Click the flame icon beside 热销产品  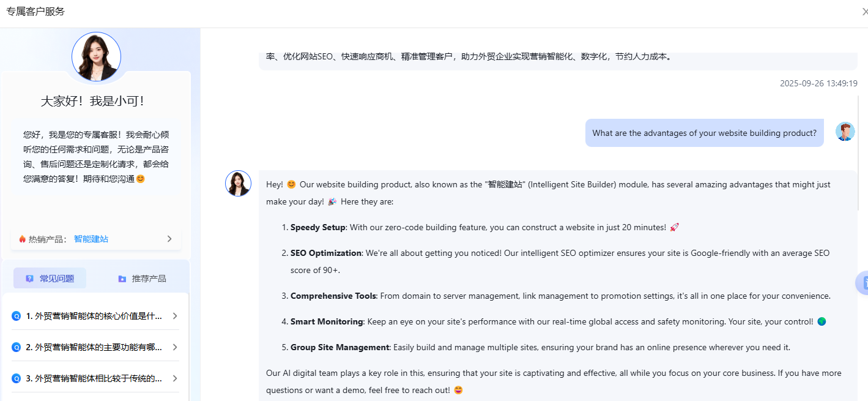point(22,239)
